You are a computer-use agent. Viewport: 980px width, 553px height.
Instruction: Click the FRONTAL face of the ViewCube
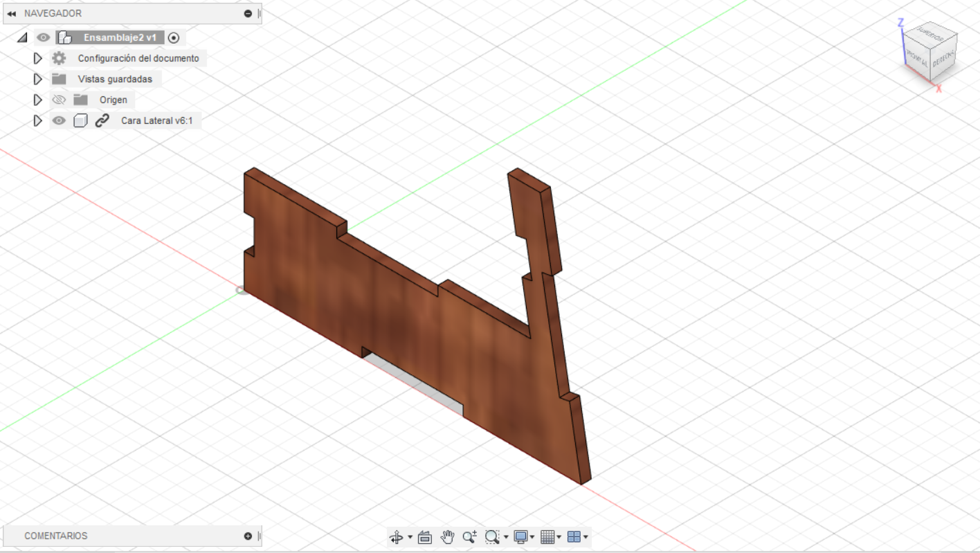(x=916, y=57)
